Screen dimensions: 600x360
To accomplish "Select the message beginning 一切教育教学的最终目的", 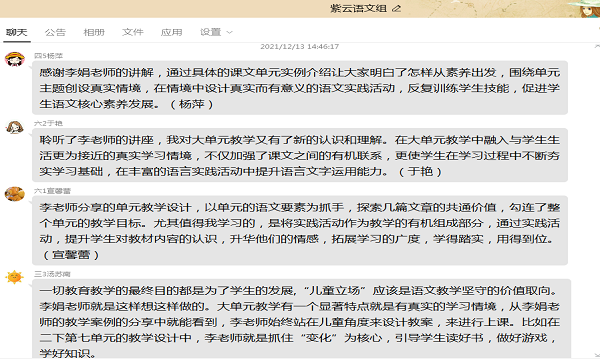I will 301,319.
